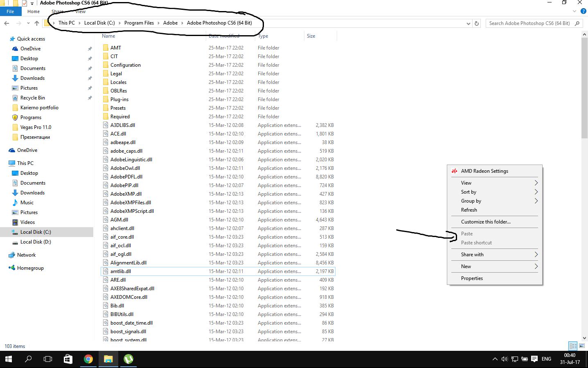Click the AMD Radeon Settings icon
Screen dimensions: 588x368
(454, 171)
